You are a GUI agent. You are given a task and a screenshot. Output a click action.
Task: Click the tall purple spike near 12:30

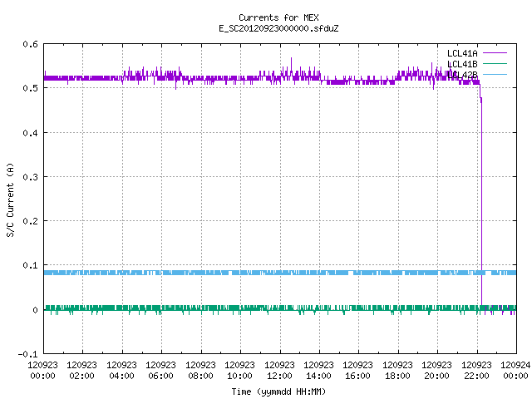[291, 66]
